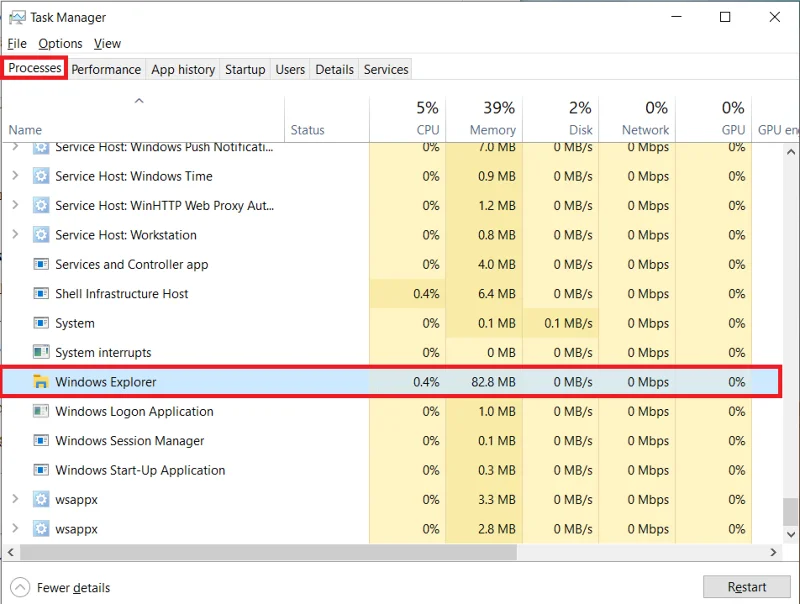Expand Service Host: Windows Time group
This screenshot has height=604, width=800.
pos(15,175)
